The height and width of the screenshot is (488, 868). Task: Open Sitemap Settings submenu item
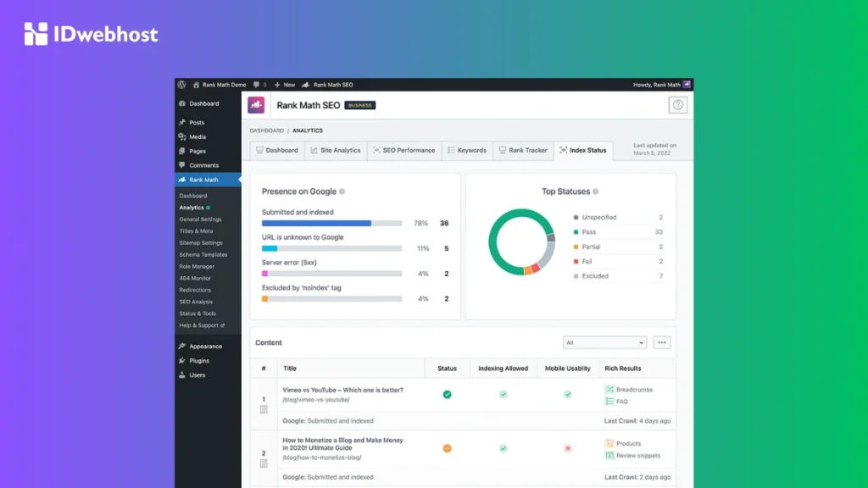(x=201, y=243)
